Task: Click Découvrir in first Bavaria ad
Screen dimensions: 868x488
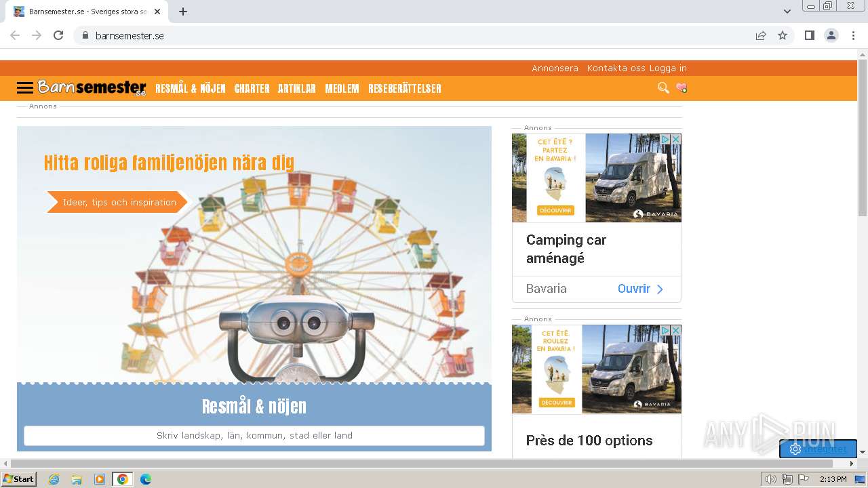Action: 555,211
